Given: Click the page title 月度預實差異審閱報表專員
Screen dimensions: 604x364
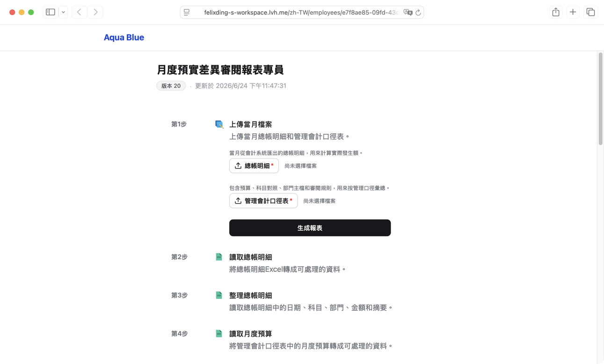Looking at the screenshot, I should click(x=220, y=70).
